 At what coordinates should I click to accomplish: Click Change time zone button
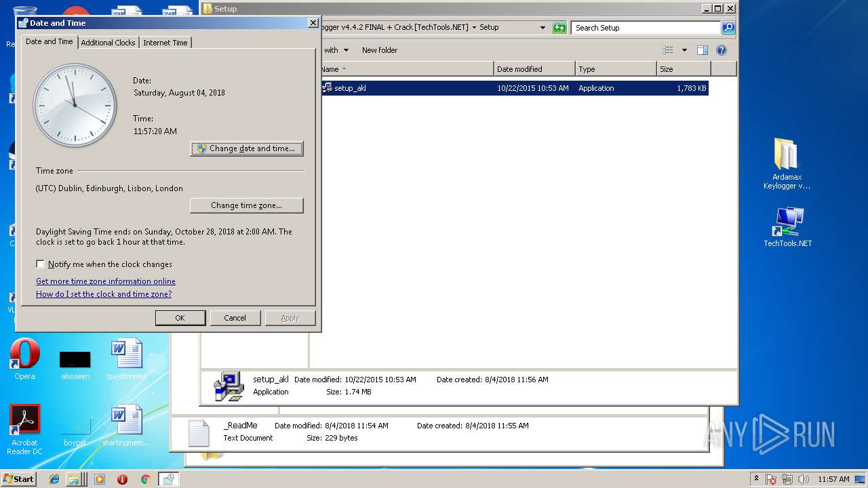[x=247, y=205]
